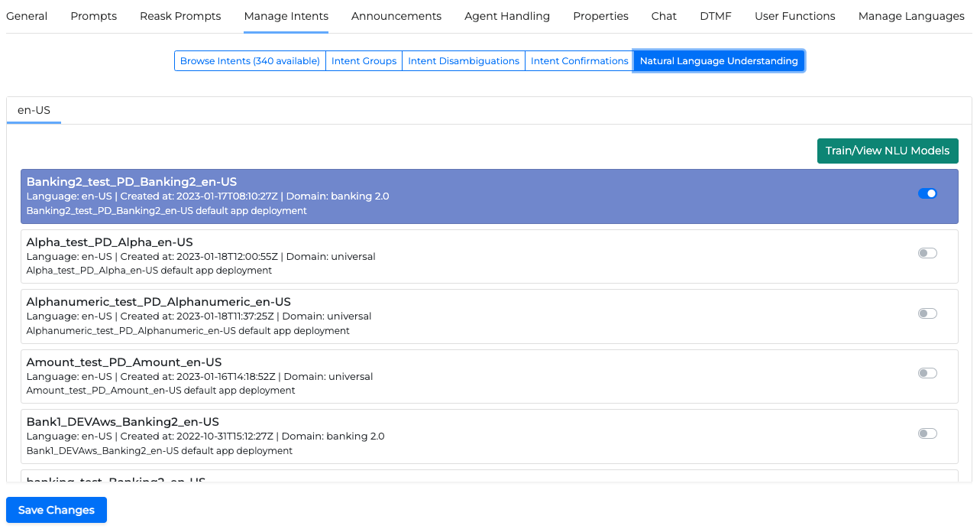This screenshot has height=529, width=980.
Task: Disable the Banking2_test_PD_Banking2_en-US model toggle
Action: click(927, 193)
